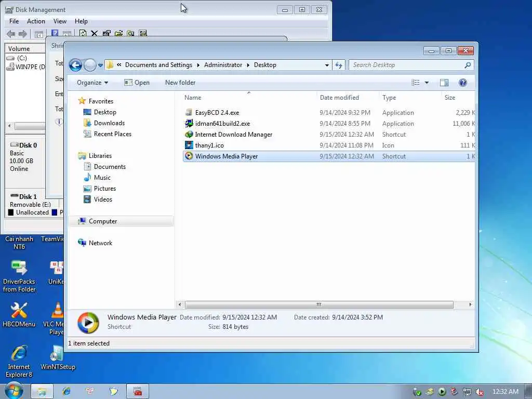The image size is (532, 399).
Task: Select Downloads under Favorites
Action: [109, 123]
